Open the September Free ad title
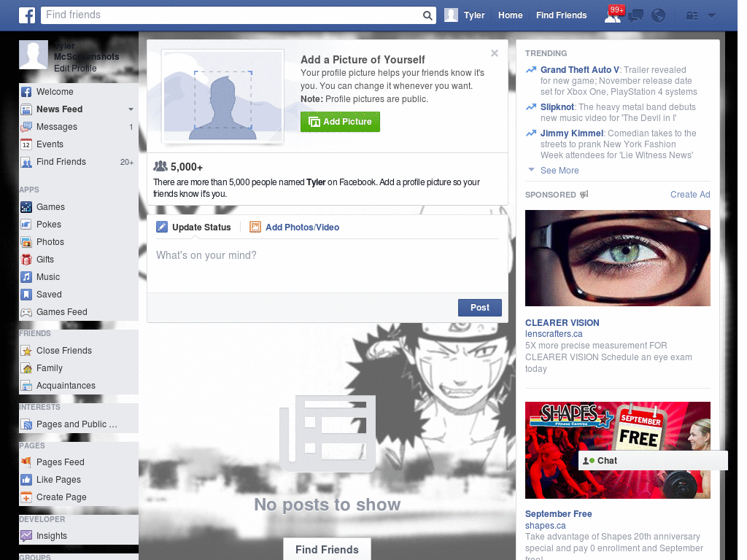Screen dimensions: 747x560 point(558,514)
